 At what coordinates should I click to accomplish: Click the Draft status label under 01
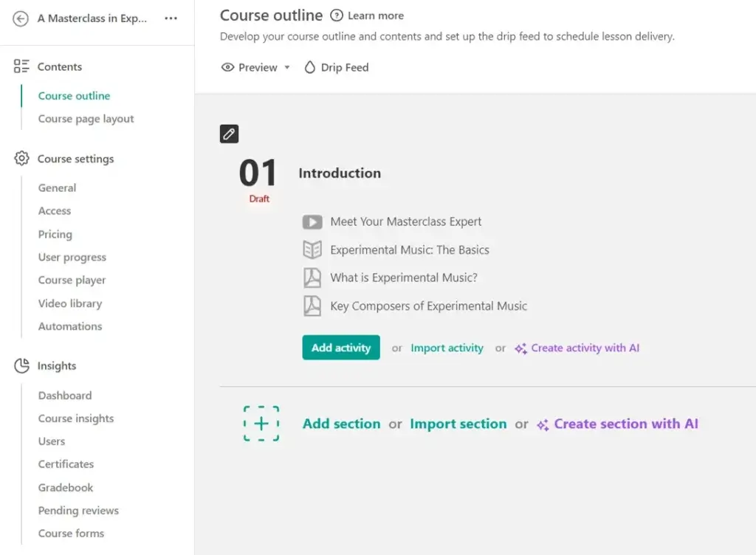click(258, 199)
